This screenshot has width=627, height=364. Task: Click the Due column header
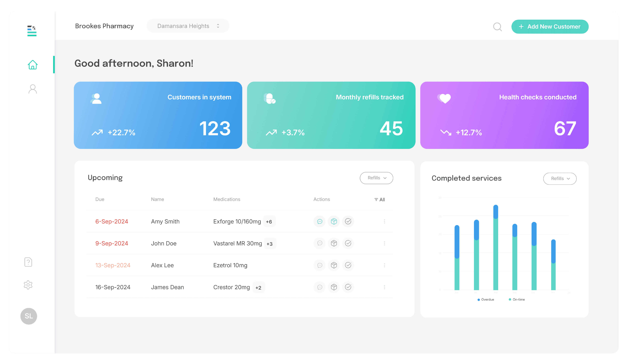pyautogui.click(x=100, y=199)
